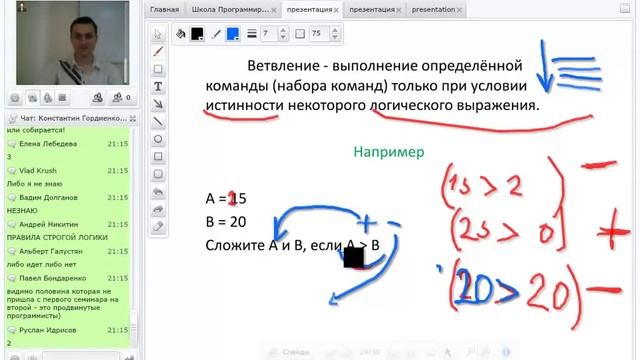Close the presentation tab
Viewport: 640px width, 360px height.
click(x=459, y=10)
